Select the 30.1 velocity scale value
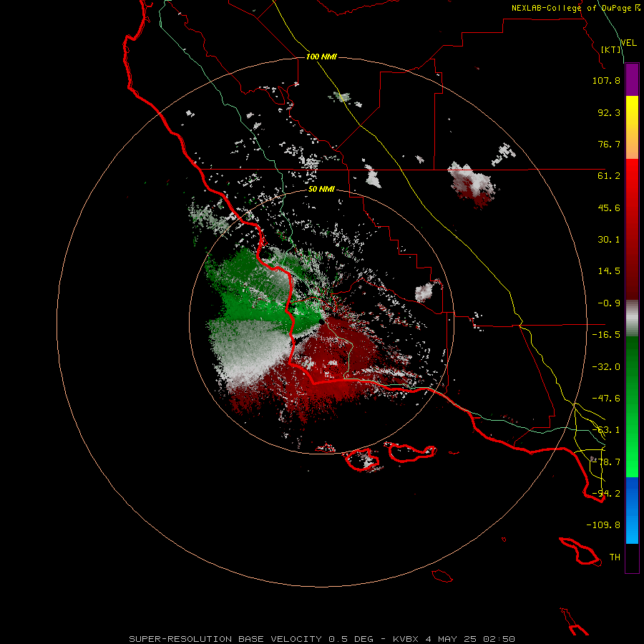 coord(609,240)
